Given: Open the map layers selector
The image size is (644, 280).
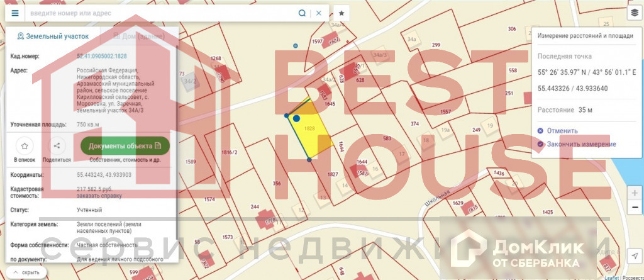Looking at the screenshot, I should point(634,13).
